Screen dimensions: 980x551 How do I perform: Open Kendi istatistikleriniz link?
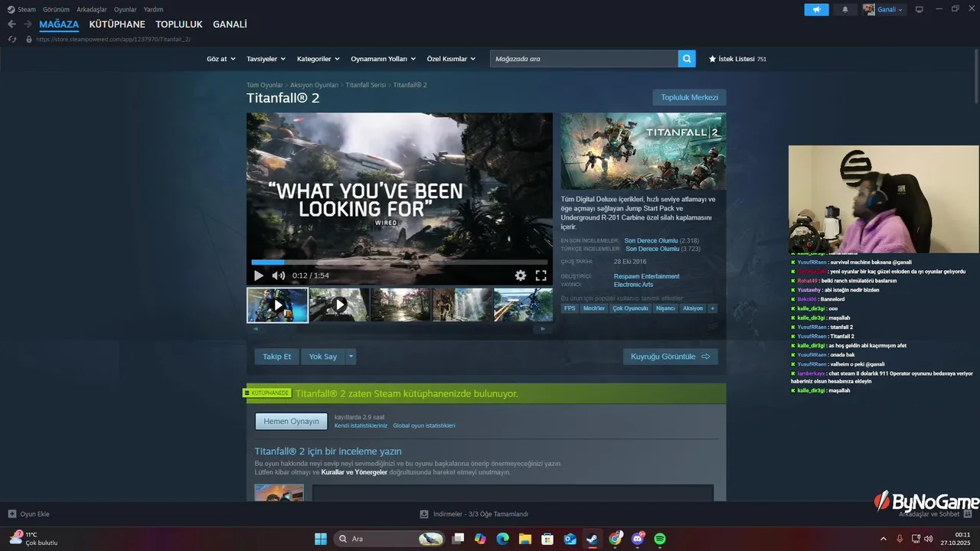[361, 425]
